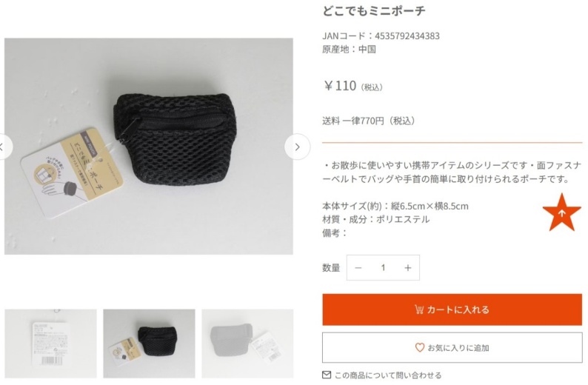The image size is (588, 385).
Task: Click the JAN code number 4535792434383
Action: tap(407, 36)
